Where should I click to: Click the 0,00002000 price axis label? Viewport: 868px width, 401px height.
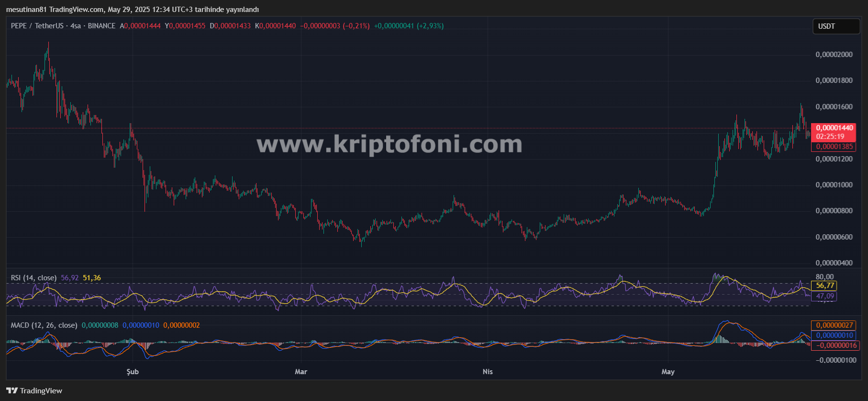[834, 55]
